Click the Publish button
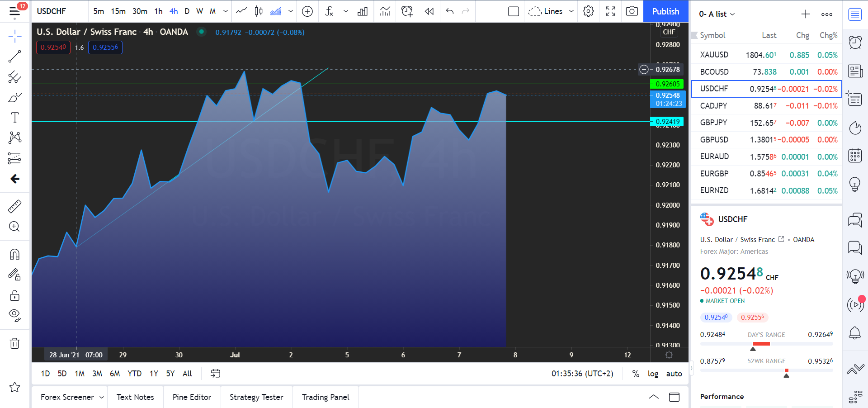The height and width of the screenshot is (408, 868). (x=665, y=11)
